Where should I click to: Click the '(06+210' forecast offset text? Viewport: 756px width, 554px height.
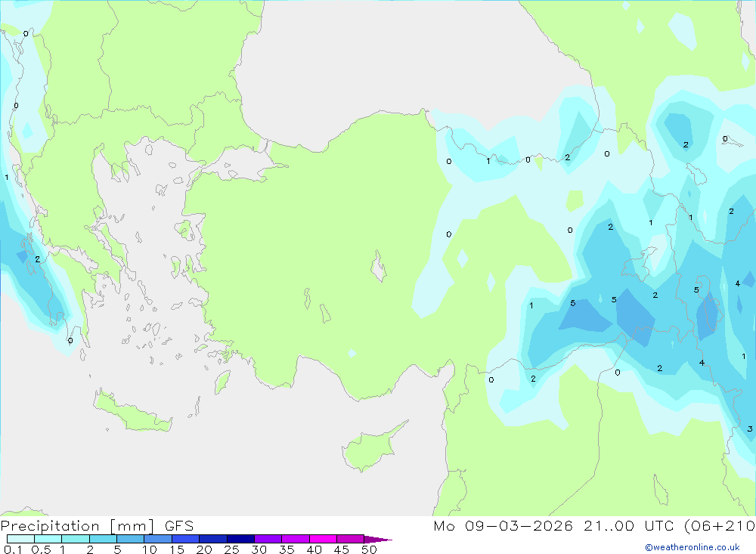(x=720, y=526)
